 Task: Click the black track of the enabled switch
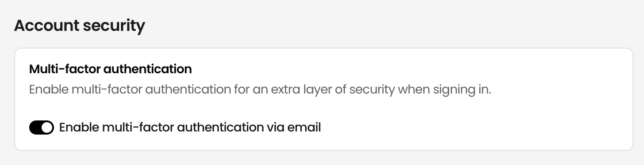coord(35,128)
